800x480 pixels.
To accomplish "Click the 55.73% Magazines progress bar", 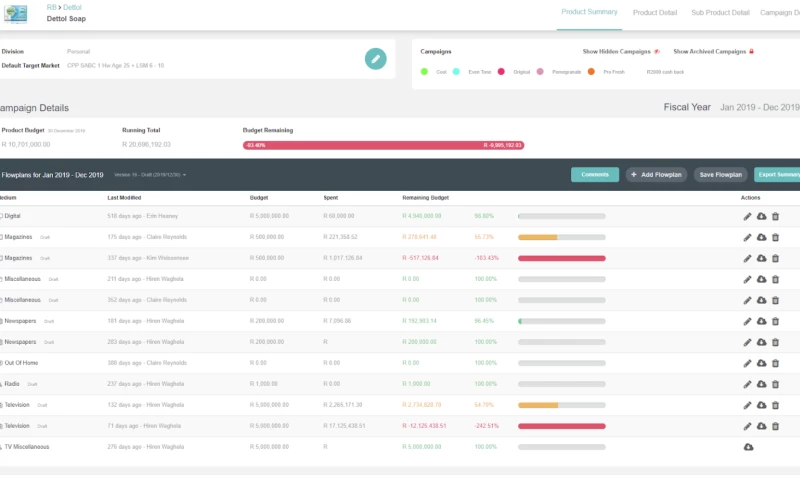I will click(562, 237).
